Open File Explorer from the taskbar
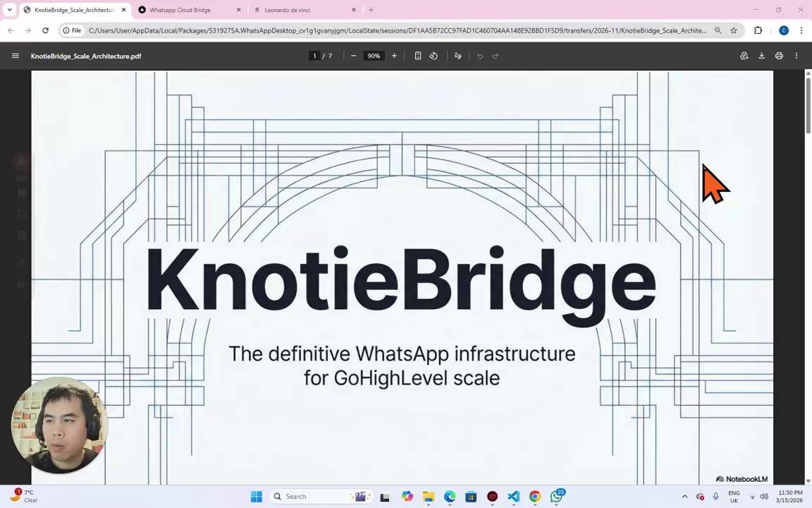Image resolution: width=812 pixels, height=508 pixels. 429,497
